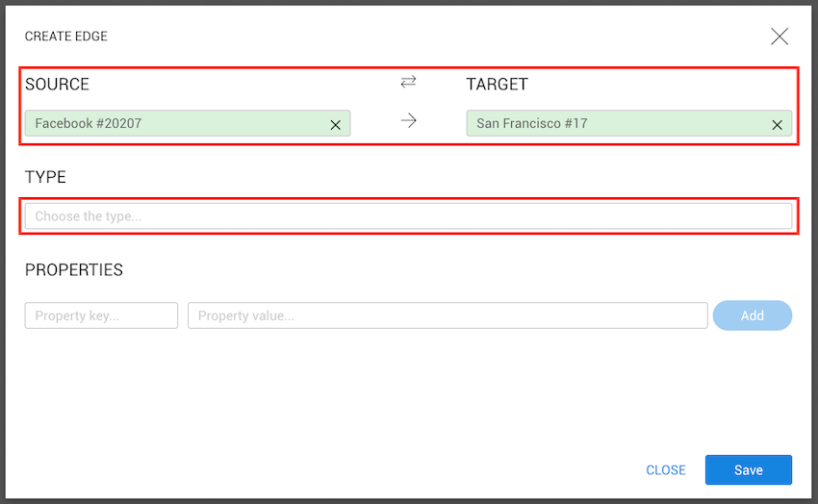This screenshot has height=504, width=818.
Task: Click the TARGET heading label
Action: tap(497, 85)
